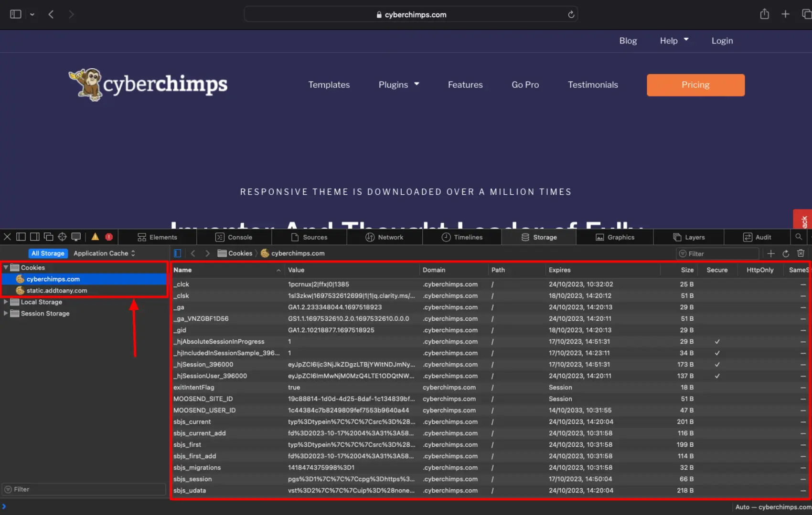Show console errors via the red circle
The height and width of the screenshot is (515, 812).
tap(109, 237)
